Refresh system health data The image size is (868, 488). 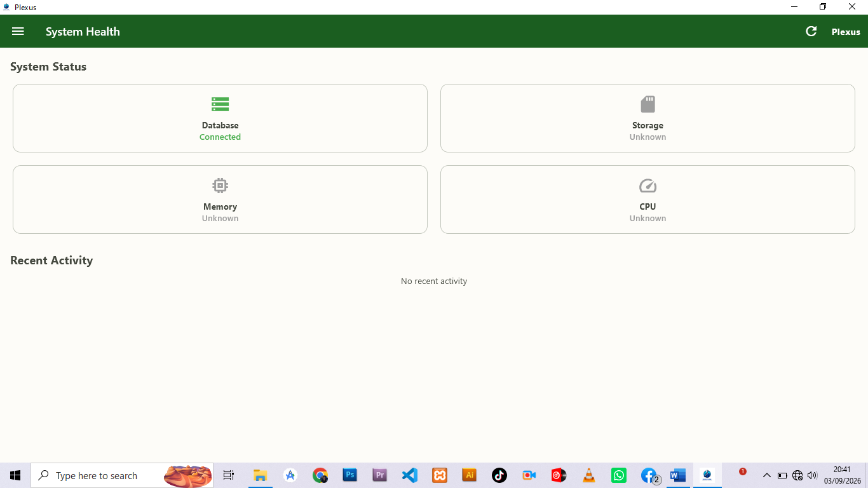(x=811, y=31)
